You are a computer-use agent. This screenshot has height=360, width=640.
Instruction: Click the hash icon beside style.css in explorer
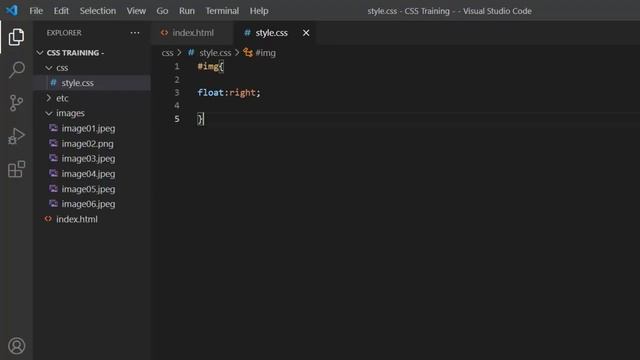pyautogui.click(x=53, y=83)
